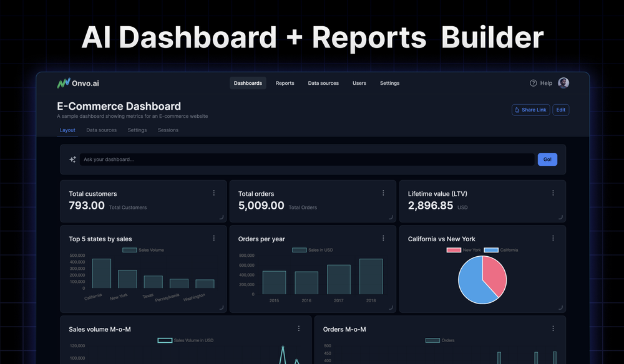Open Total customers widget three-dot menu

pyautogui.click(x=214, y=193)
